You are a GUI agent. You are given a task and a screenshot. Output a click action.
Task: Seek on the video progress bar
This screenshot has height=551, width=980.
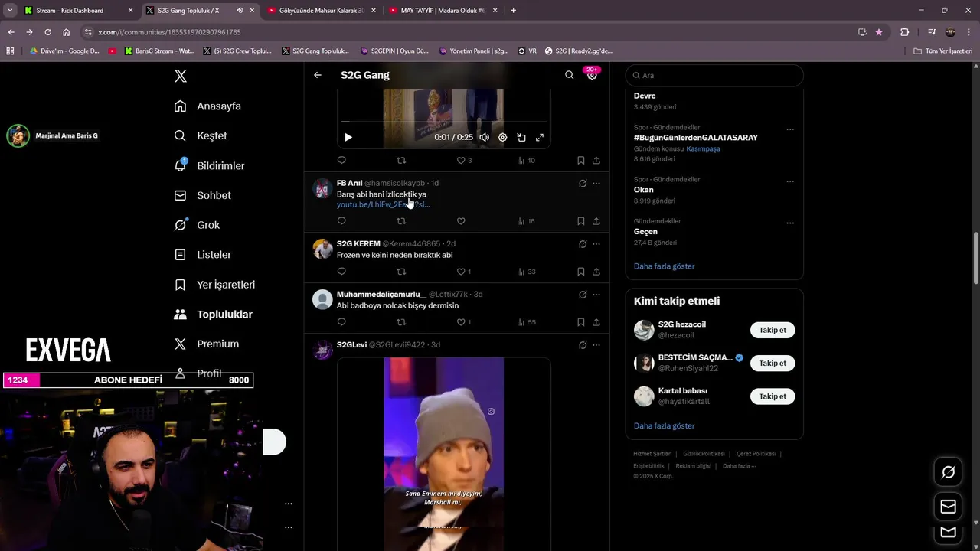(444, 122)
